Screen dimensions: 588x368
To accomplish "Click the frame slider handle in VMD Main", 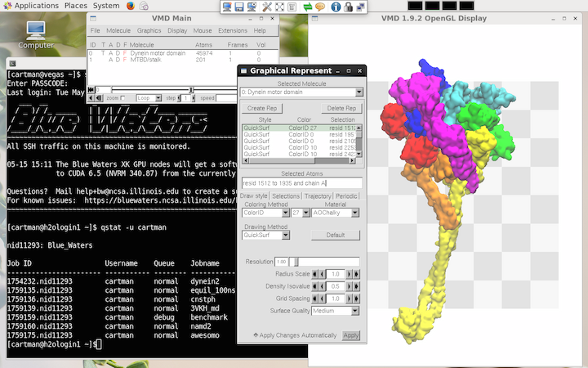I will click(x=191, y=90).
